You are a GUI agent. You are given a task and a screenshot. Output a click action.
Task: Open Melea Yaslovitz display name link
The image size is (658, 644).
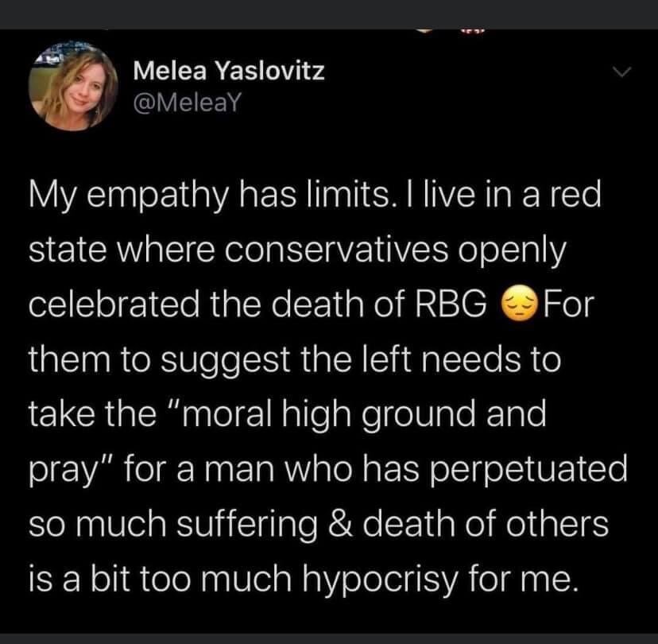(229, 72)
